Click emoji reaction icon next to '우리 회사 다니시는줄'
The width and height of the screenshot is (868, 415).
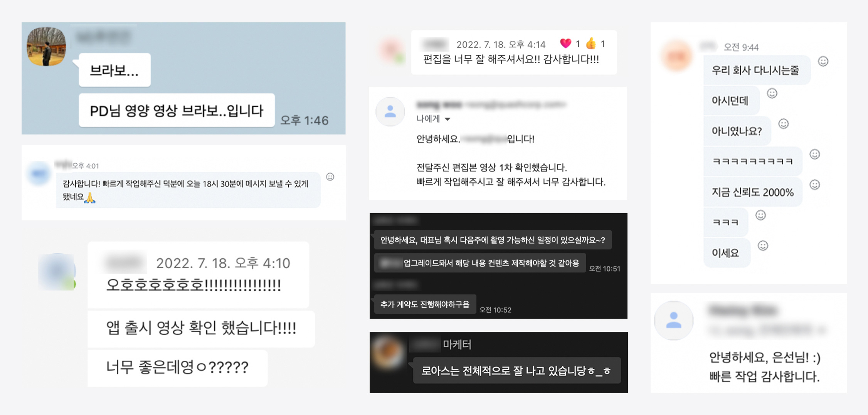[x=823, y=62]
